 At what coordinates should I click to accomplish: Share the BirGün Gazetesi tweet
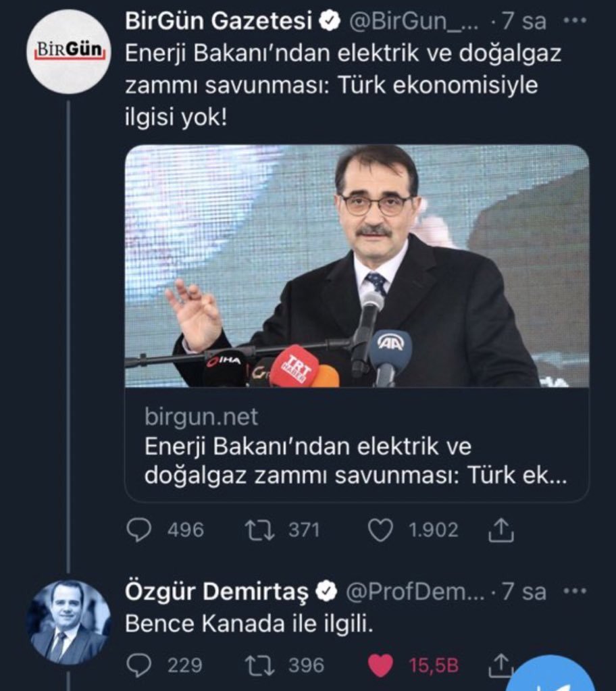point(496,530)
